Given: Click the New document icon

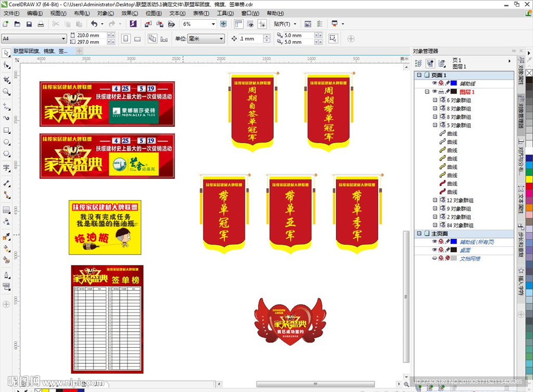Looking at the screenshot, I should (x=5, y=24).
